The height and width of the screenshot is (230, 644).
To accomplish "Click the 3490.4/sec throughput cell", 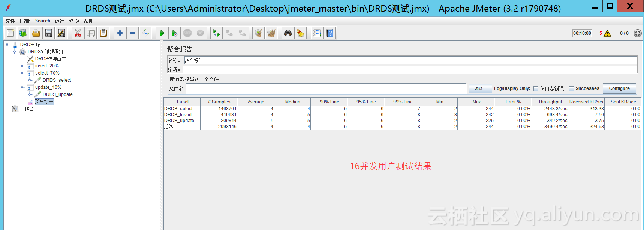I will (x=550, y=127).
